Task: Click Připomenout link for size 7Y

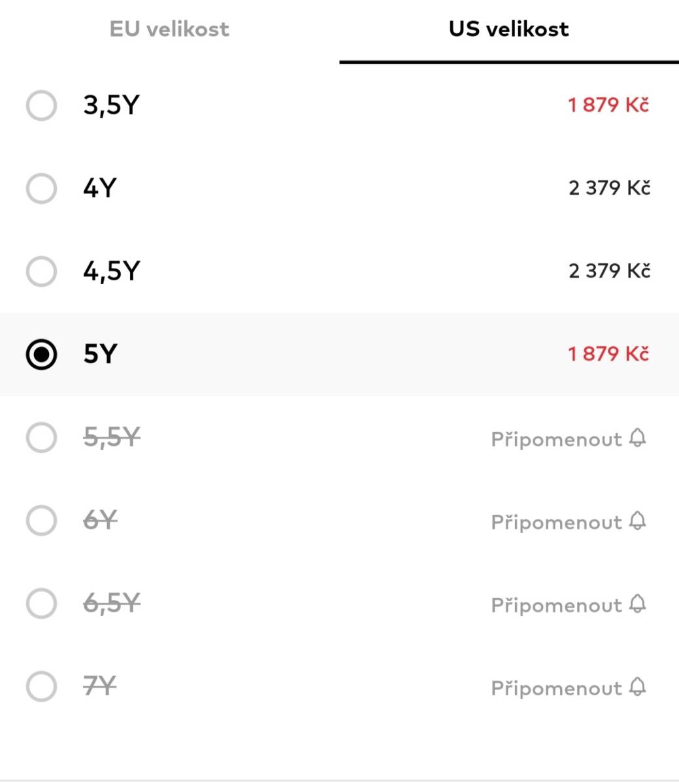Action: 556,688
